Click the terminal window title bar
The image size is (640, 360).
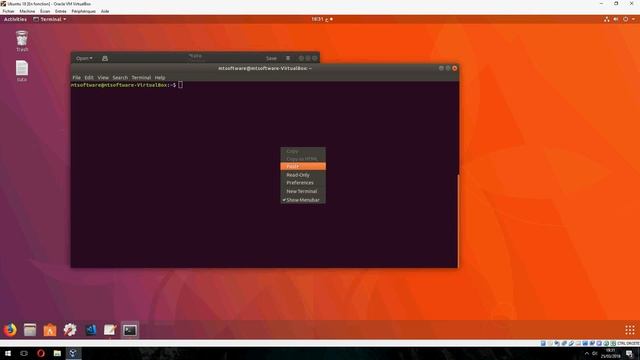coord(264,68)
